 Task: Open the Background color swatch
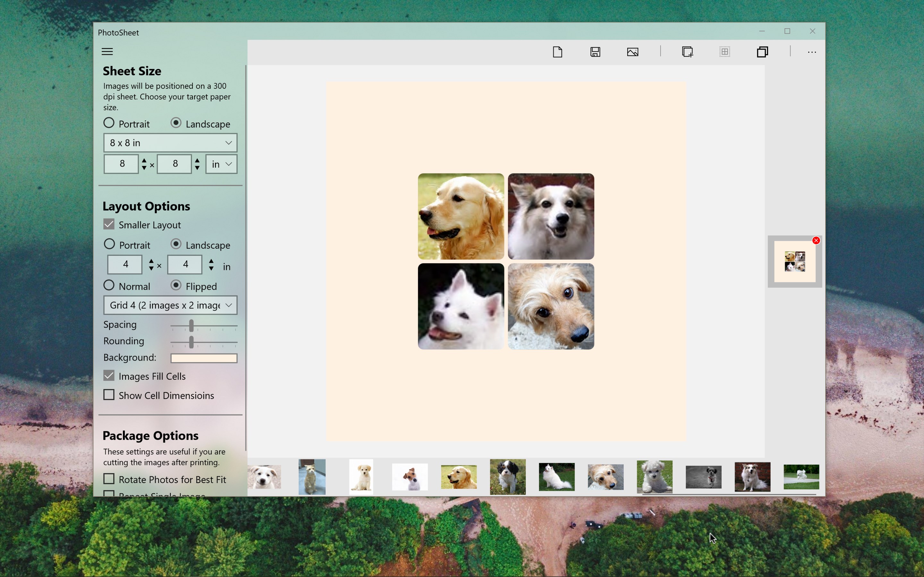[x=204, y=358]
